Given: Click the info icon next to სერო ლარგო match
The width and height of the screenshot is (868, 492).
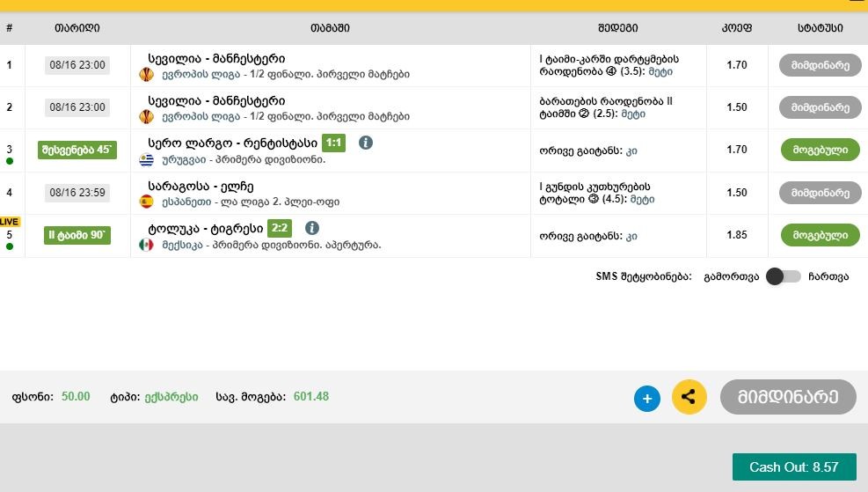Looking at the screenshot, I should [365, 143].
